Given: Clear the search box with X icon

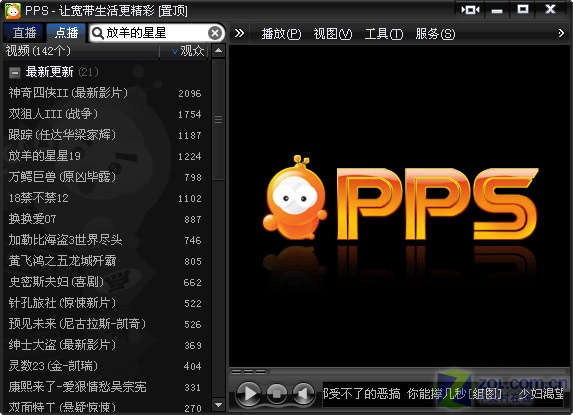Looking at the screenshot, I should 215,33.
